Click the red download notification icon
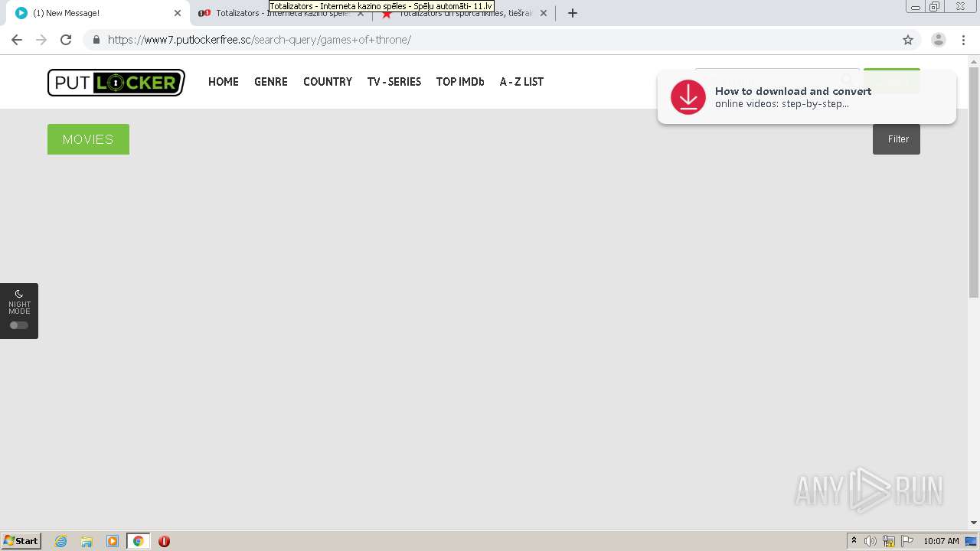Viewport: 980px width, 551px height. 688,97
